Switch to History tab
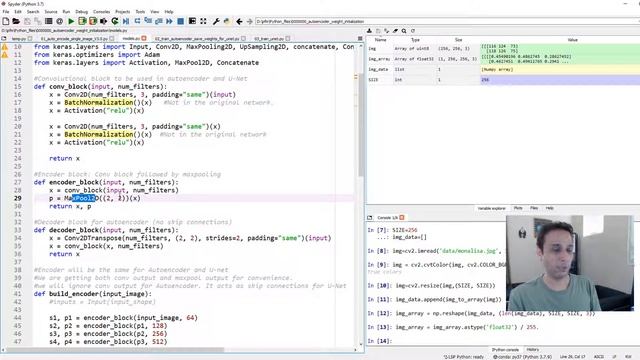Screen dimensions: 640x360 tap(533, 350)
